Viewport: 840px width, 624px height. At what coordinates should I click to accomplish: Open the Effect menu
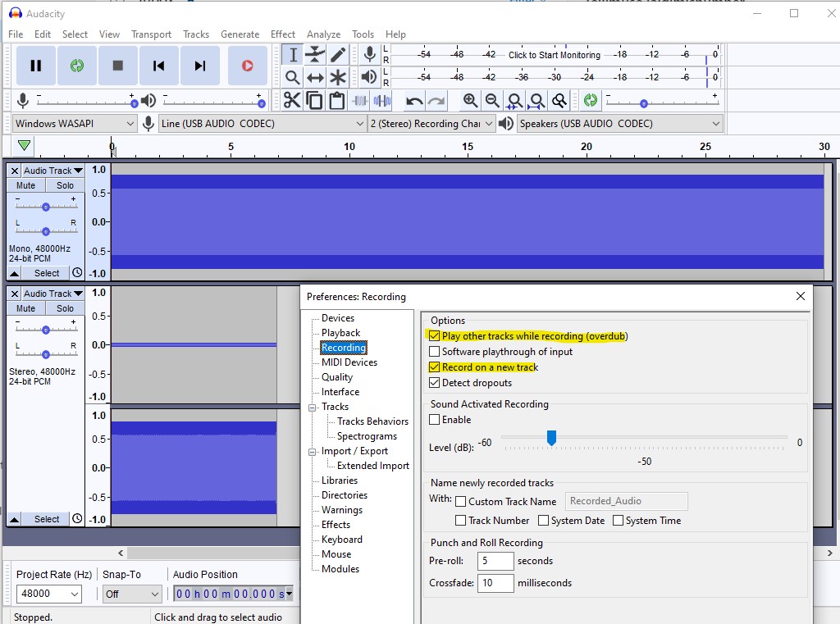coord(282,34)
